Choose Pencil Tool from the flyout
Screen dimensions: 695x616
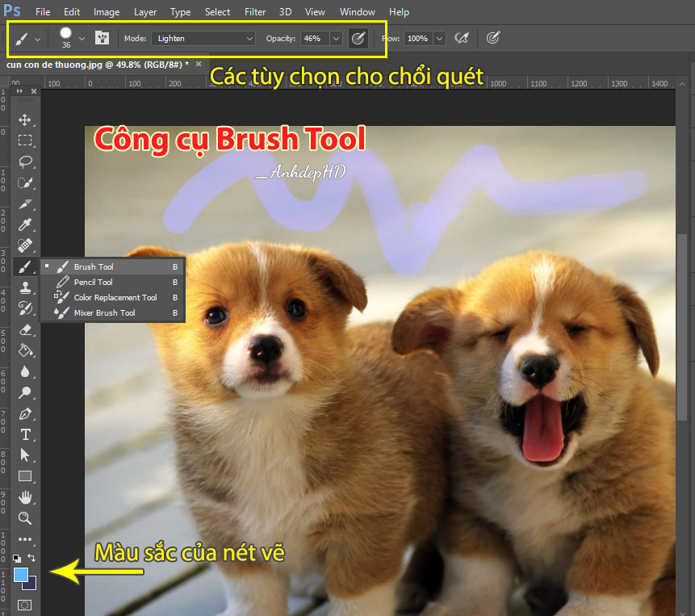pyautogui.click(x=112, y=283)
